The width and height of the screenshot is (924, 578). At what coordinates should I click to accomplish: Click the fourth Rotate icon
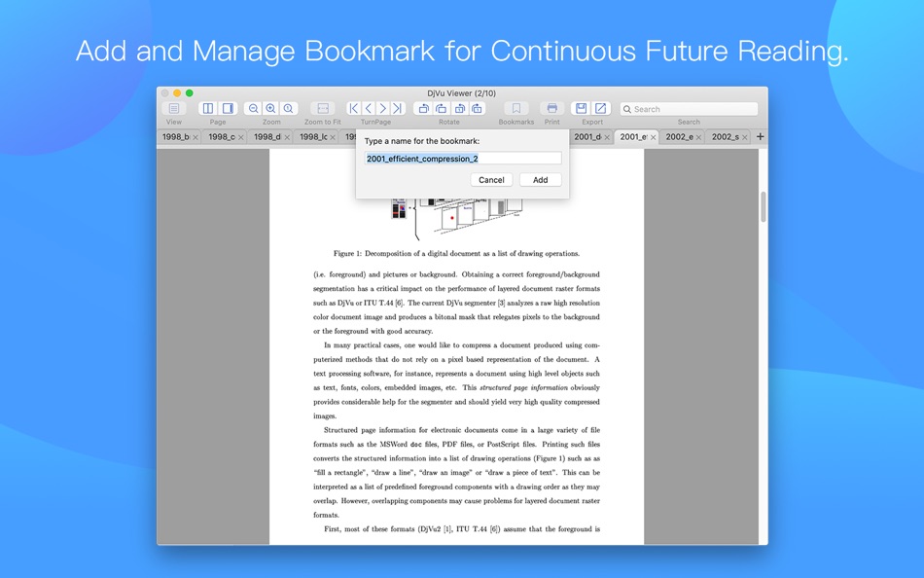477,109
